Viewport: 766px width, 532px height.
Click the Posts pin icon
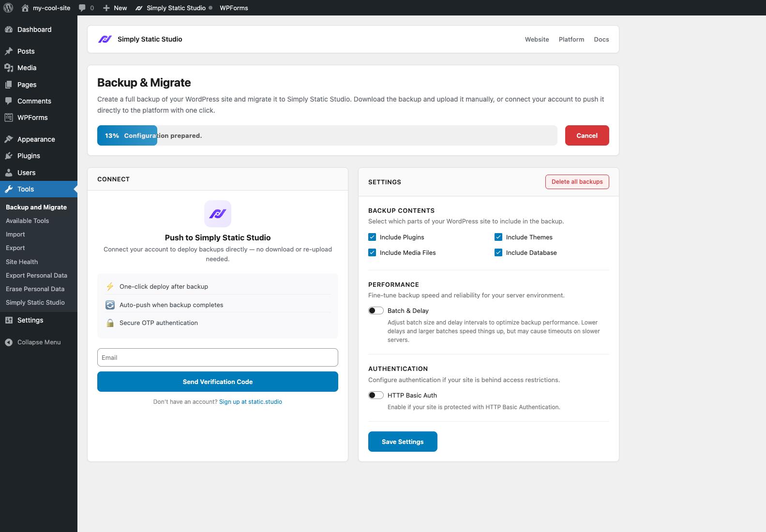click(x=9, y=51)
